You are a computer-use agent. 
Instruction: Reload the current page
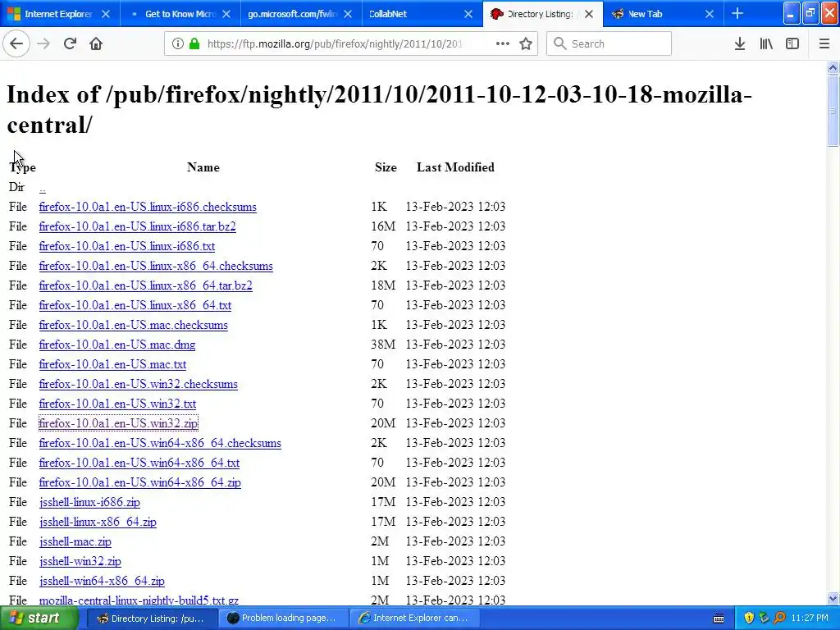pos(70,44)
